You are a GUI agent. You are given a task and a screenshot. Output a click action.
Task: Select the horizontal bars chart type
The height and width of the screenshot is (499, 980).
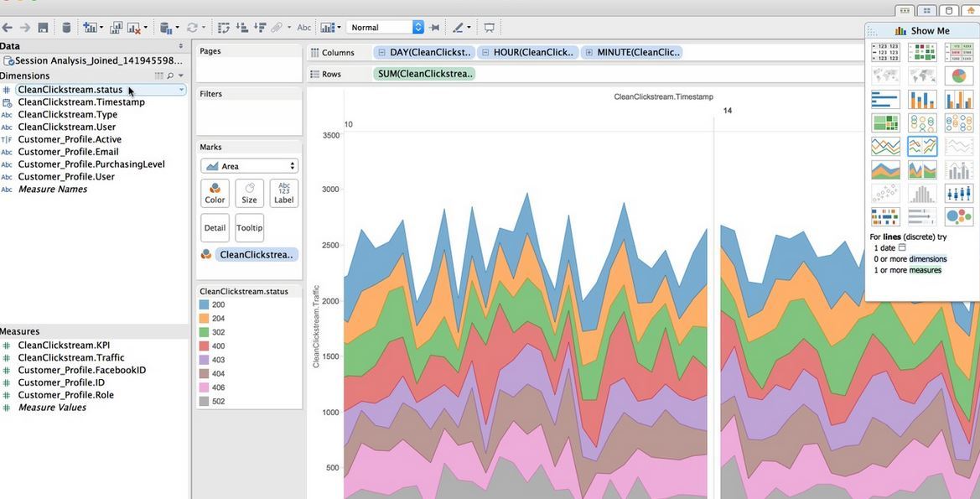pyautogui.click(x=886, y=99)
